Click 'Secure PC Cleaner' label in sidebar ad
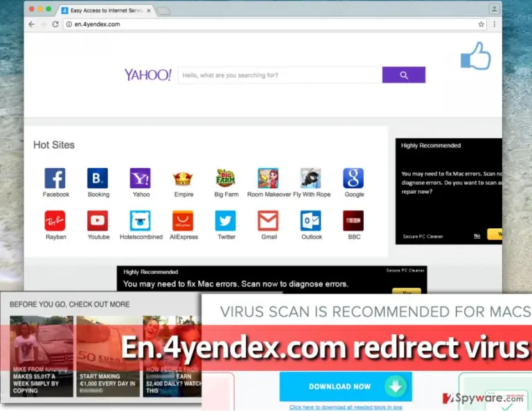Image resolution: width=532 pixels, height=411 pixels. coord(423,237)
